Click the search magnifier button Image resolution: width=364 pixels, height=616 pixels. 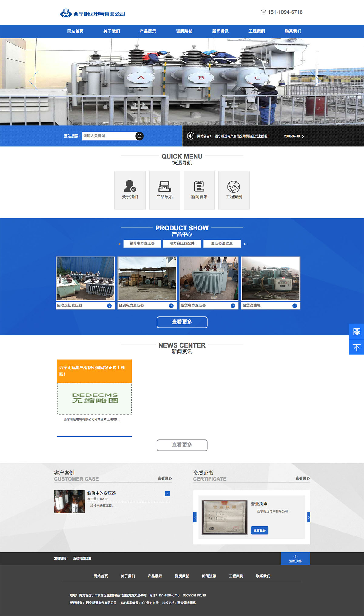pyautogui.click(x=140, y=136)
